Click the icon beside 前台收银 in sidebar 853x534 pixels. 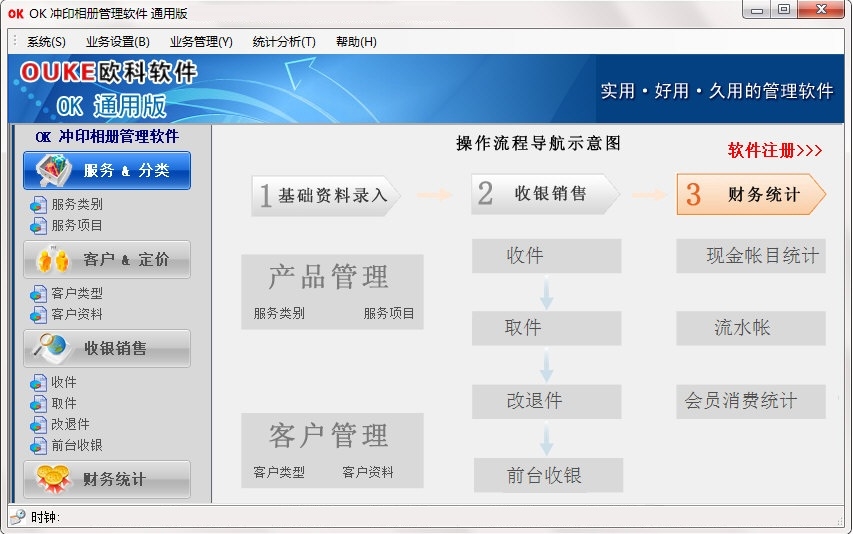click(38, 445)
